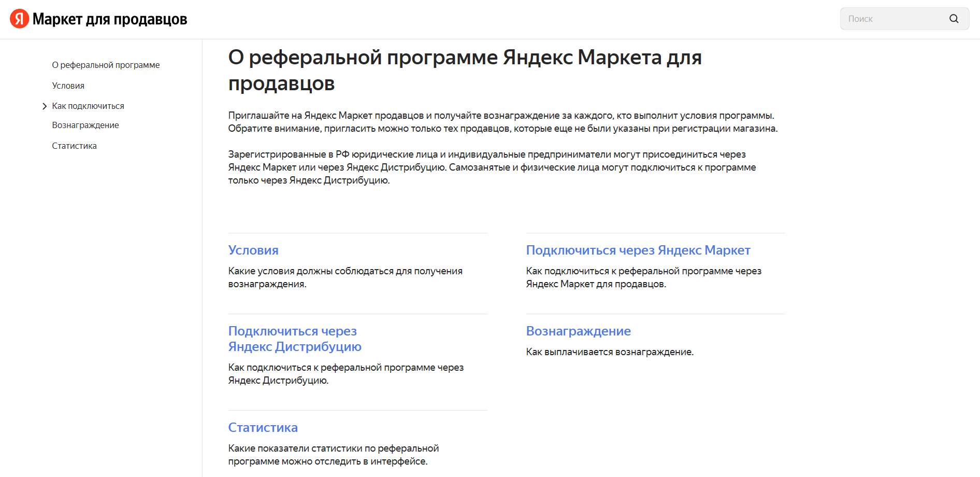Open Подключиться через Яндекс Маркет link
The width and height of the screenshot is (980, 477).
point(638,250)
